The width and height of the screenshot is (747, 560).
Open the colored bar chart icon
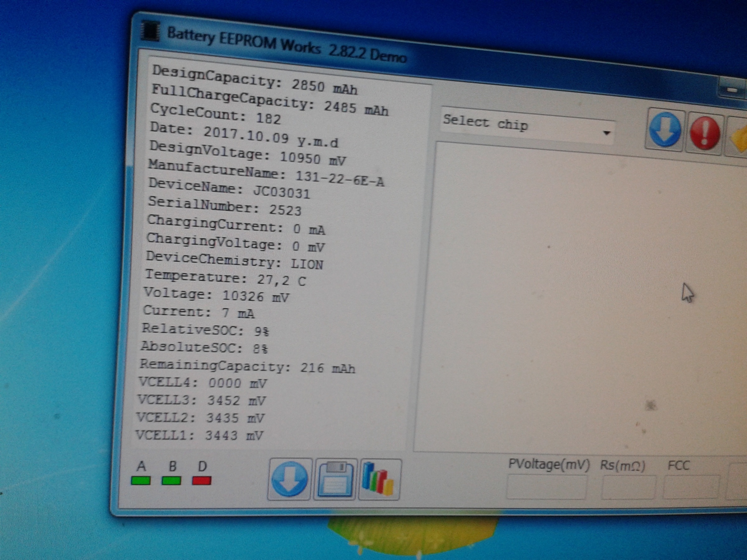(379, 479)
